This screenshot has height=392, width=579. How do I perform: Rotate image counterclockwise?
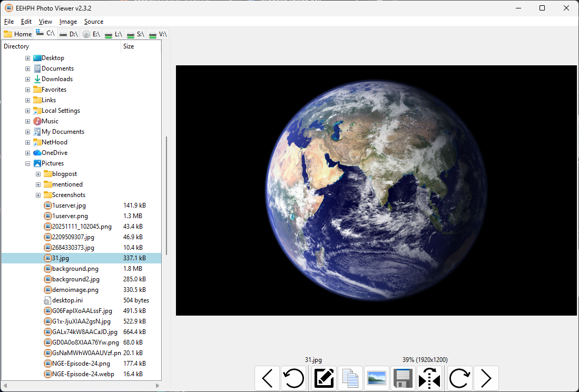tap(293, 378)
